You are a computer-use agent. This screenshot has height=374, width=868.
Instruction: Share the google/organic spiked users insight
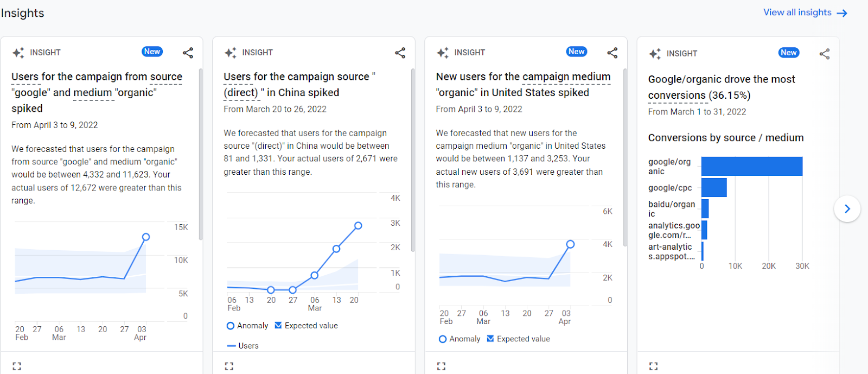[188, 52]
